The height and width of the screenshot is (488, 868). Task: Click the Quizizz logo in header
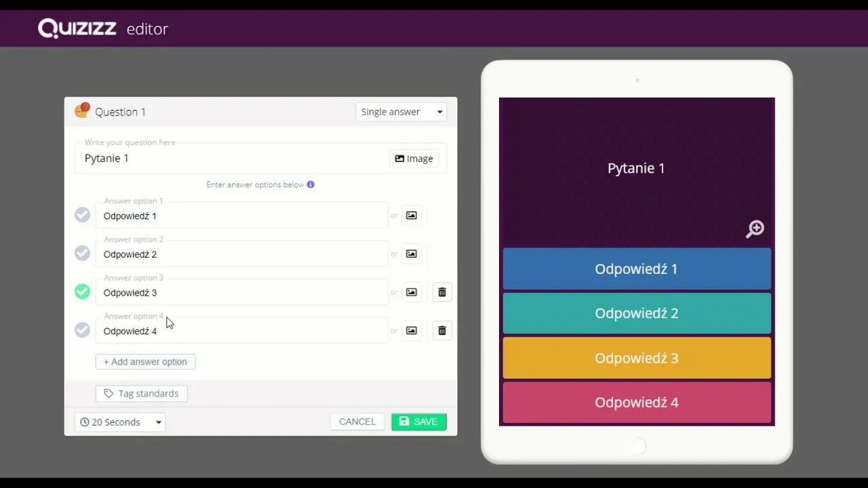click(x=77, y=28)
